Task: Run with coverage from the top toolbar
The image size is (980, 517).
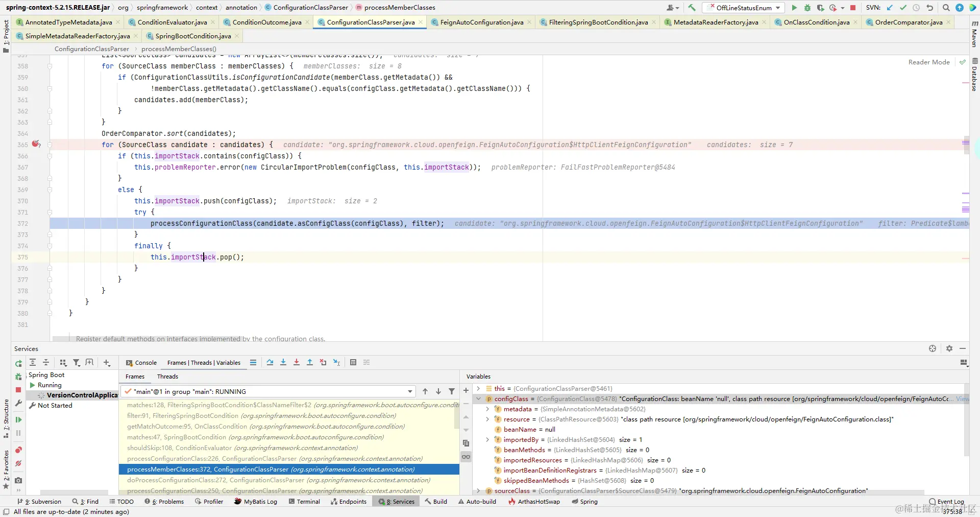Action: coord(820,8)
